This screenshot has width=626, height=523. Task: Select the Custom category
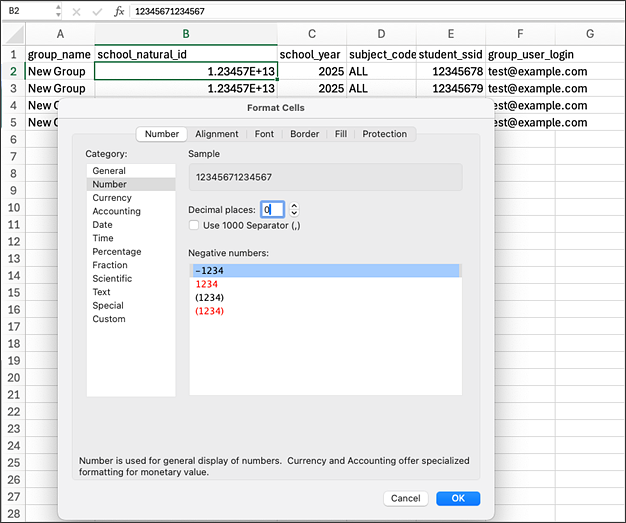[109, 319]
